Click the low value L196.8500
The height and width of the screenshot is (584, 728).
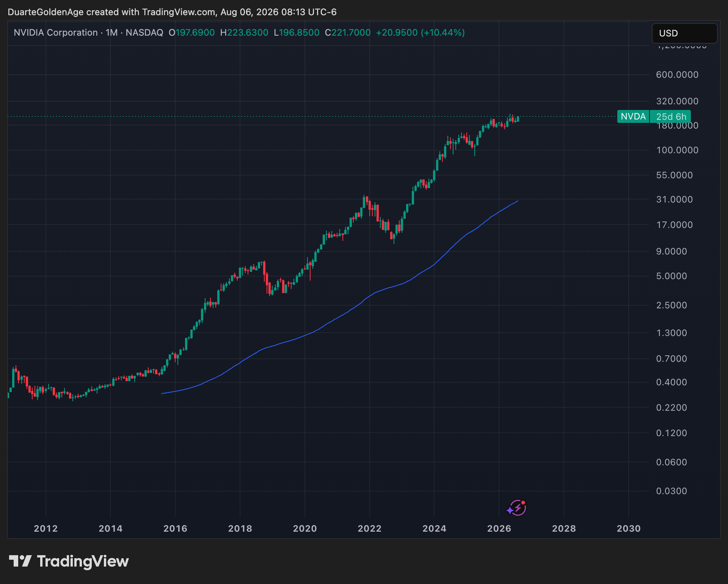pos(297,33)
